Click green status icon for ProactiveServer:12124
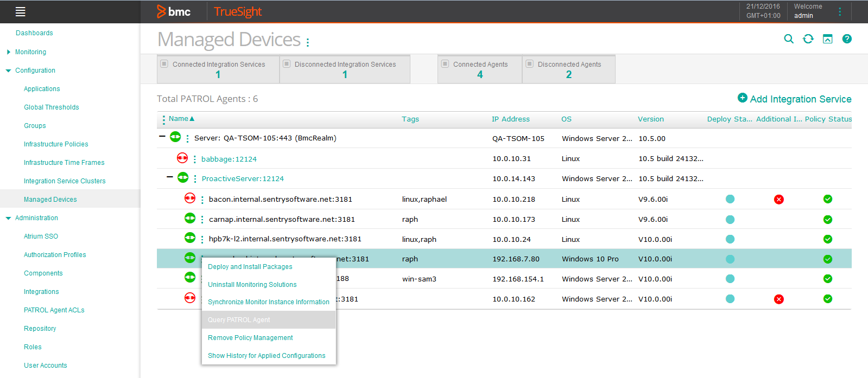 183,177
